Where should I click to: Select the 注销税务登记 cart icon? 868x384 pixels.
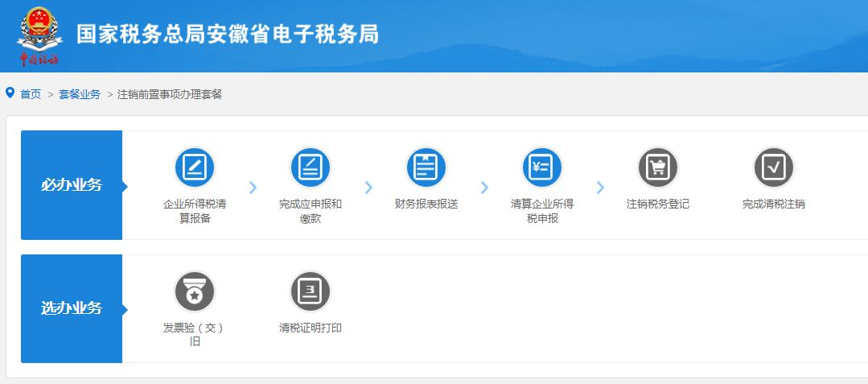coord(658,167)
